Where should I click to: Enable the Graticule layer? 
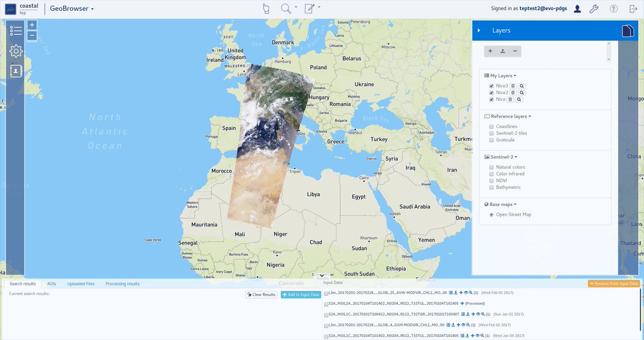(492, 140)
